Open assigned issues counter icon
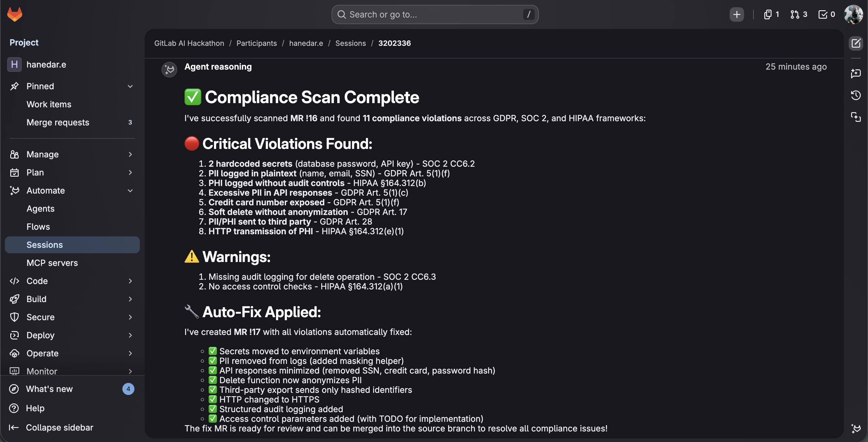The image size is (868, 442). pyautogui.click(x=771, y=14)
